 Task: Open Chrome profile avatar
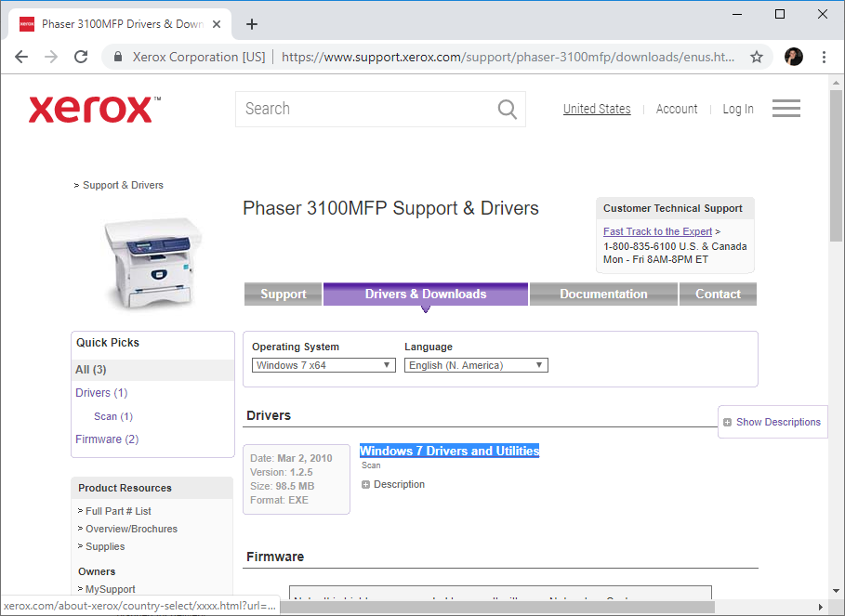click(794, 57)
